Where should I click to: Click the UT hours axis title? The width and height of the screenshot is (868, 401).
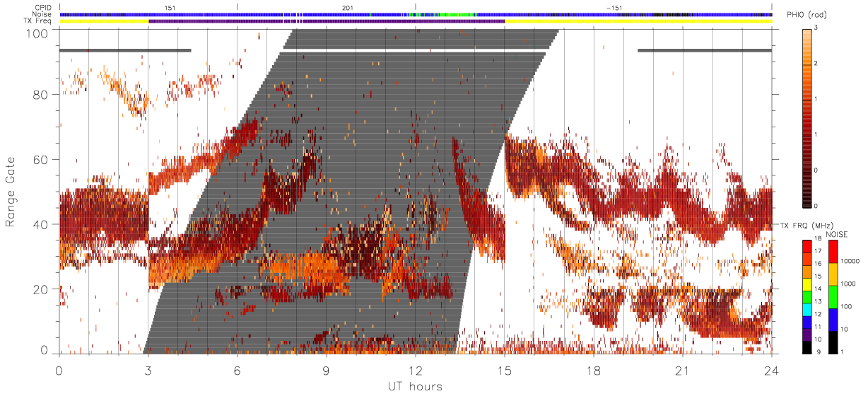tap(414, 386)
